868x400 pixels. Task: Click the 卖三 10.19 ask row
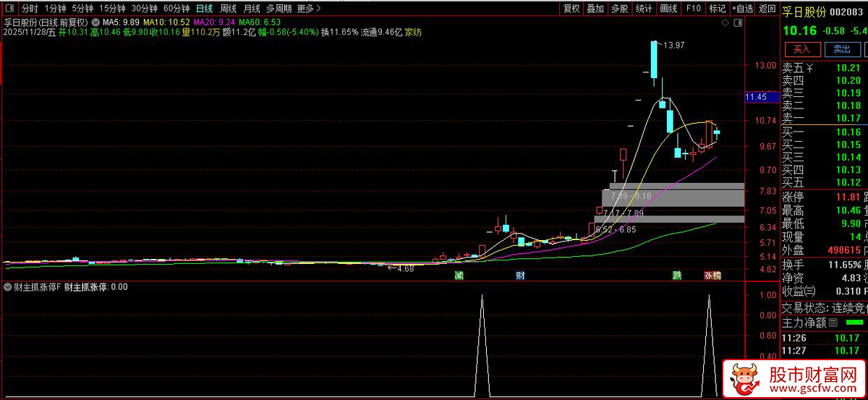[x=824, y=93]
